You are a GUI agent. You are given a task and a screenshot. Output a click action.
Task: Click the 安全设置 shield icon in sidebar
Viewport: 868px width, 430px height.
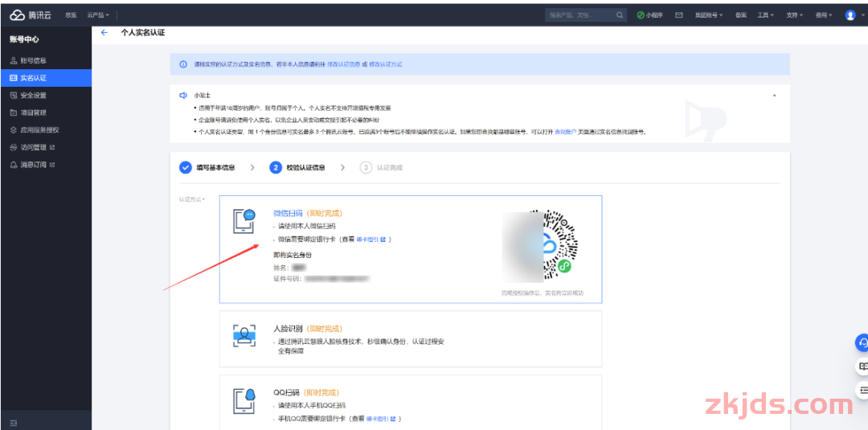[x=14, y=95]
